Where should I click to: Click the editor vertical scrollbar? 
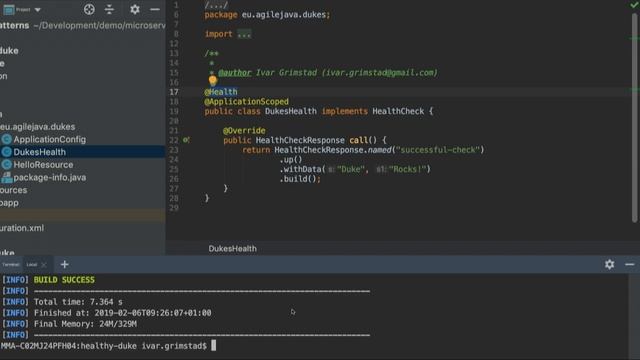[634, 118]
